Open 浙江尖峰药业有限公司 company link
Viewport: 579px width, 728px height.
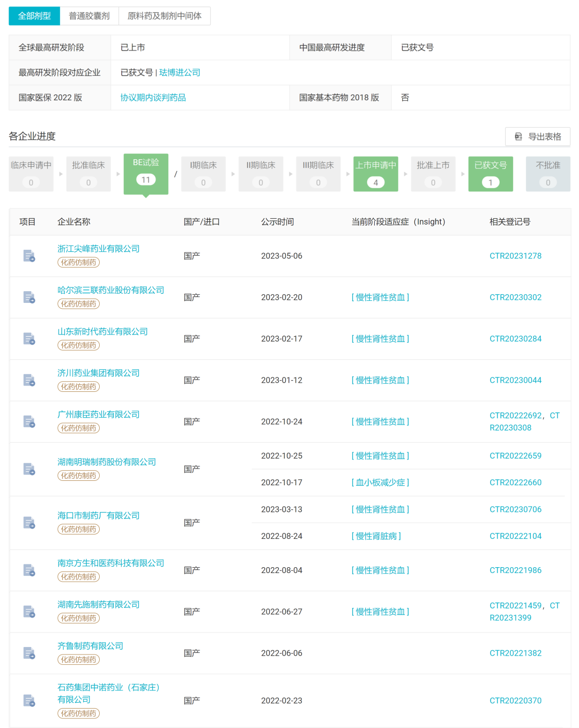tap(99, 249)
